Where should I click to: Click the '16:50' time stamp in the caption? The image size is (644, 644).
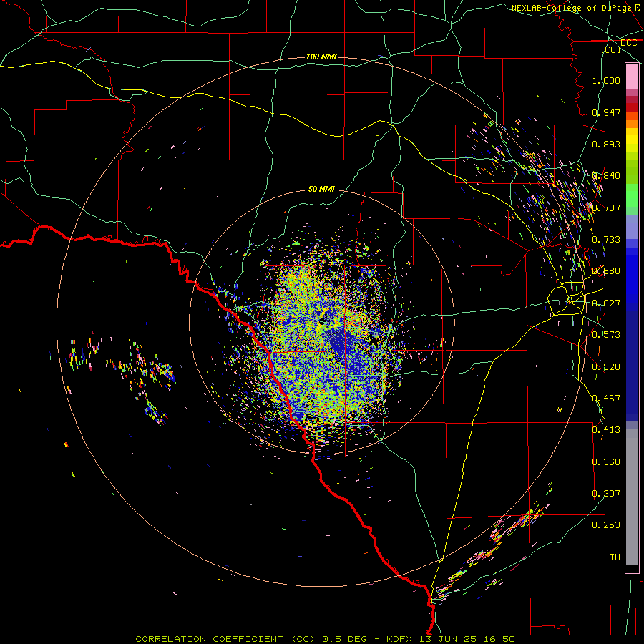[x=499, y=639]
